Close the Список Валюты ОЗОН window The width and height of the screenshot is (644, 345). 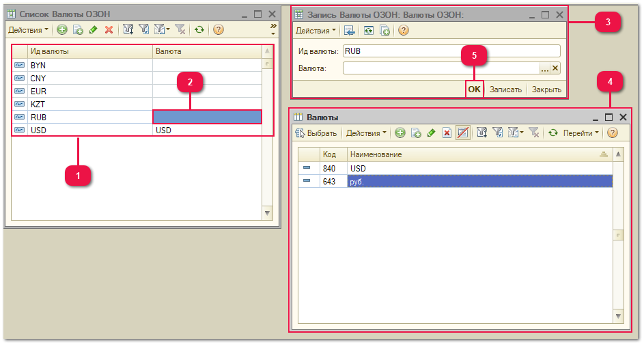272,14
